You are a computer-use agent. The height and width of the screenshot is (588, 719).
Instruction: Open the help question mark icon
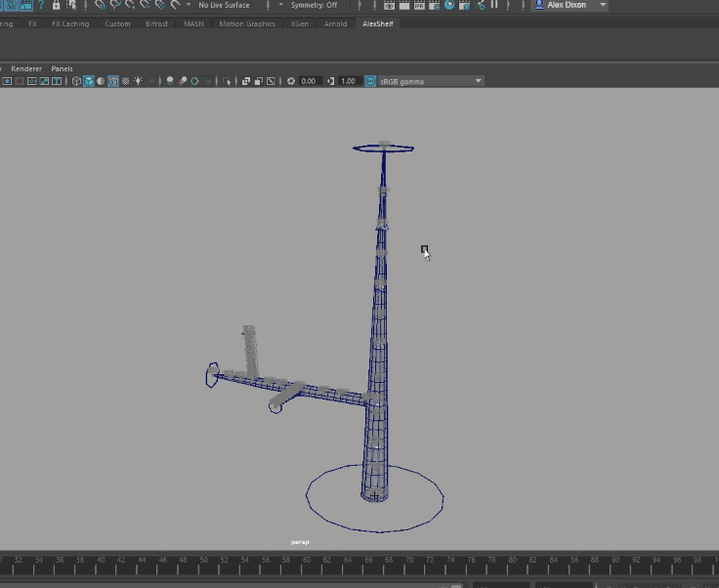pyautogui.click(x=41, y=5)
